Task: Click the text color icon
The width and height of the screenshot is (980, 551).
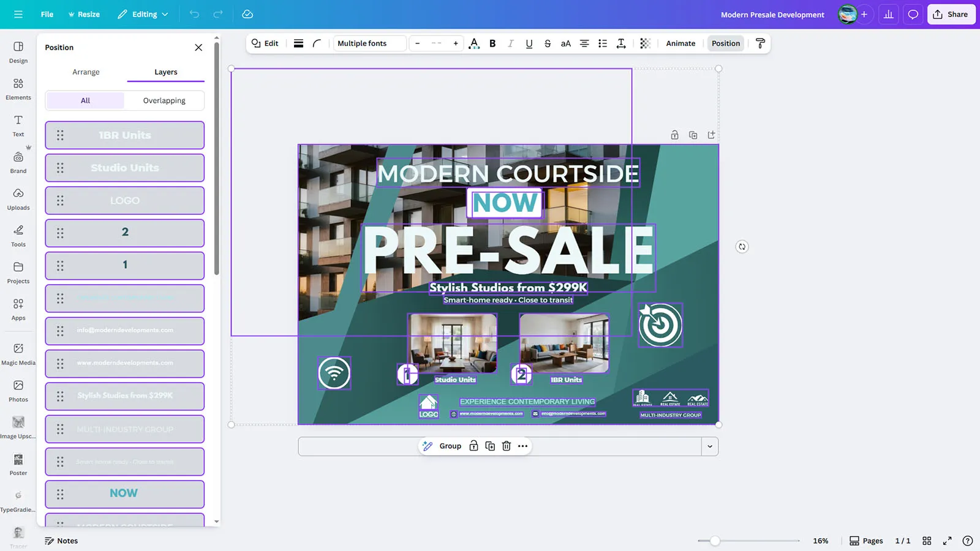Action: 473,43
